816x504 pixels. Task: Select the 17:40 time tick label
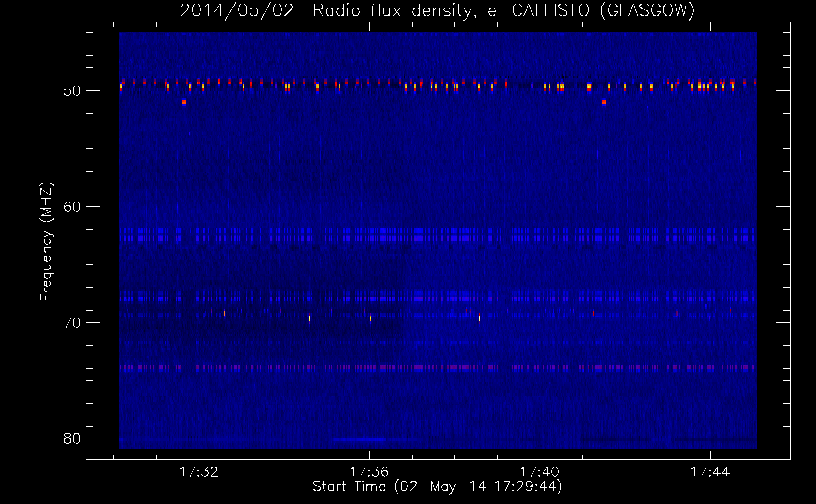tap(540, 472)
